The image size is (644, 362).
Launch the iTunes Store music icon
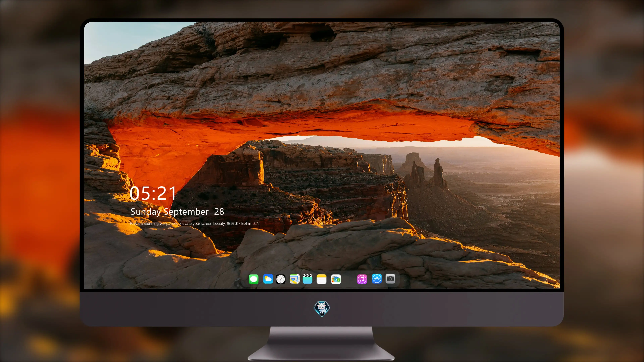(362, 279)
